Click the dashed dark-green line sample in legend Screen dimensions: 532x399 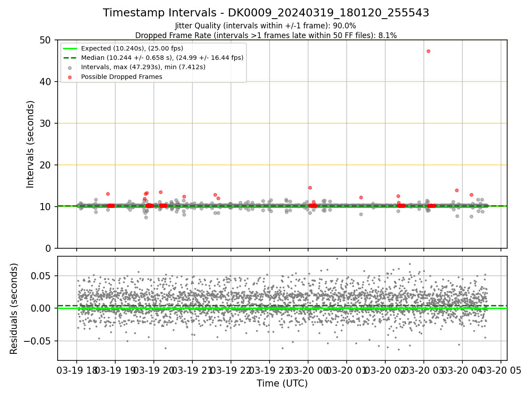(x=70, y=58)
